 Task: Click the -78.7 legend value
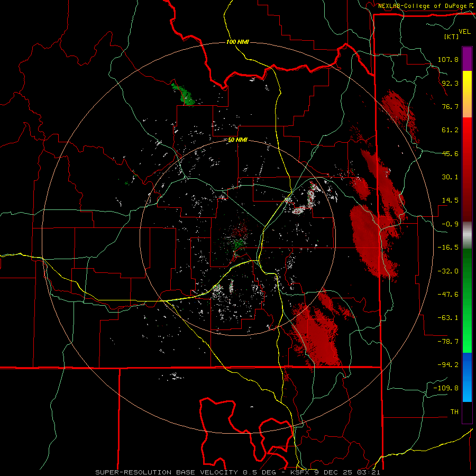(448, 342)
